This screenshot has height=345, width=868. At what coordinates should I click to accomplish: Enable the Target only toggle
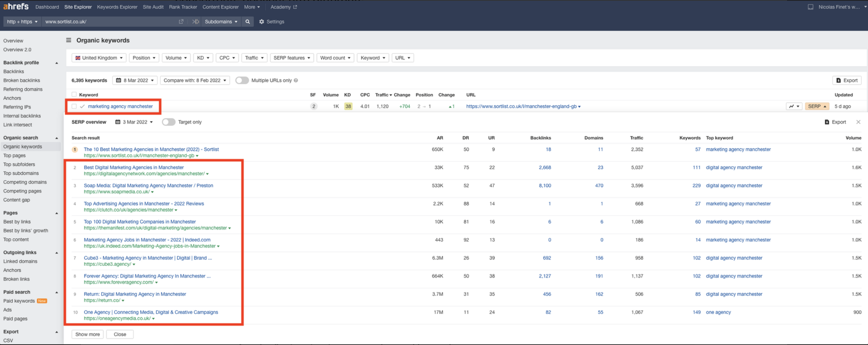point(168,122)
